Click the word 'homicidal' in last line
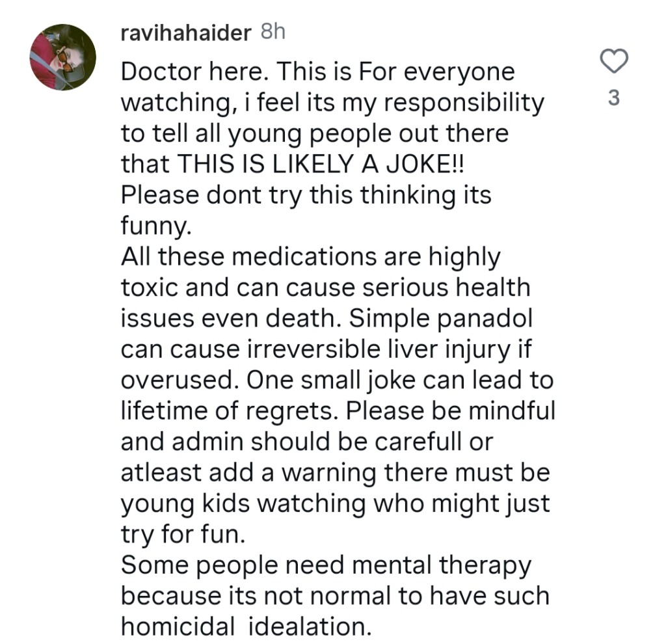This screenshot has height=644, width=666. point(178,626)
